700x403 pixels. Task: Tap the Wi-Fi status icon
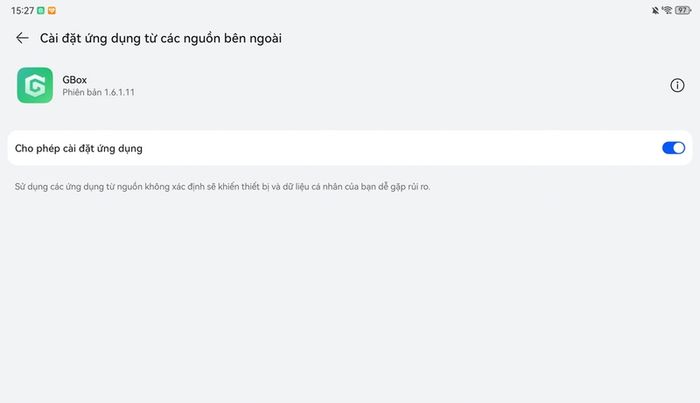667,10
